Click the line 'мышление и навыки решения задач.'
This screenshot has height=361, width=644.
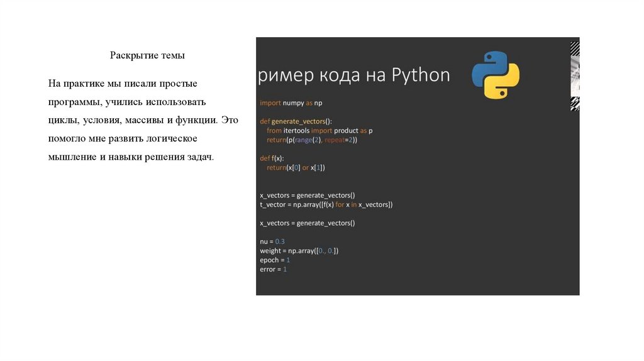tap(131, 157)
